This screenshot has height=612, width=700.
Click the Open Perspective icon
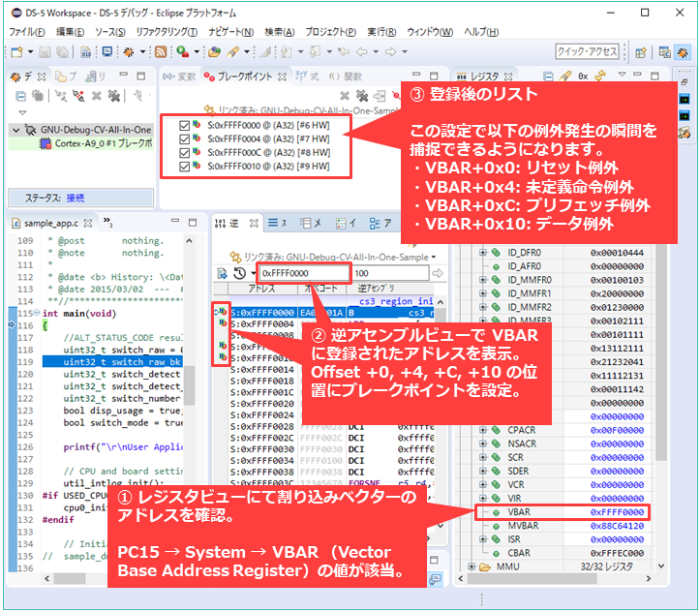pos(641,52)
